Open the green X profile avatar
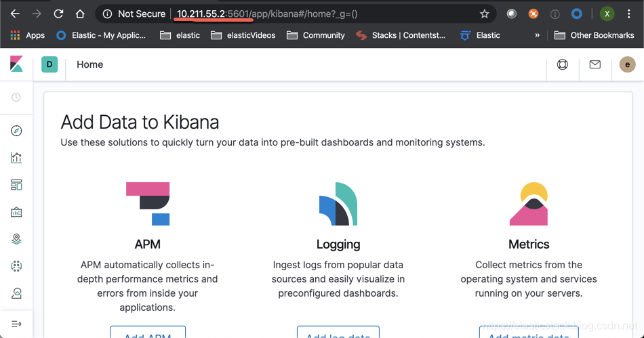Screen dimensions: 644x338 [x=607, y=14]
